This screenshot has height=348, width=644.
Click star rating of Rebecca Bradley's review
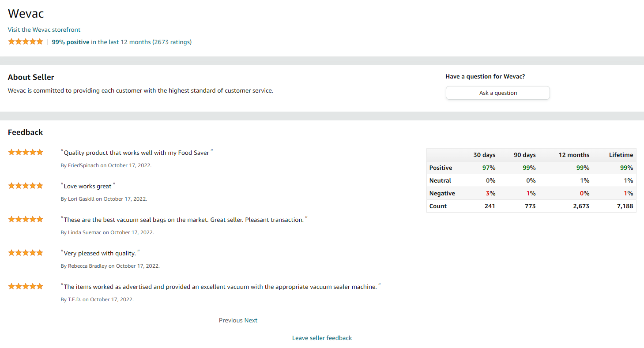(26, 253)
